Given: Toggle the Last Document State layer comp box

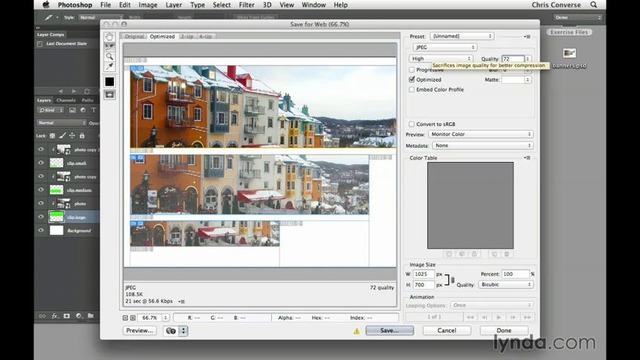Looking at the screenshot, I should click(40, 44).
